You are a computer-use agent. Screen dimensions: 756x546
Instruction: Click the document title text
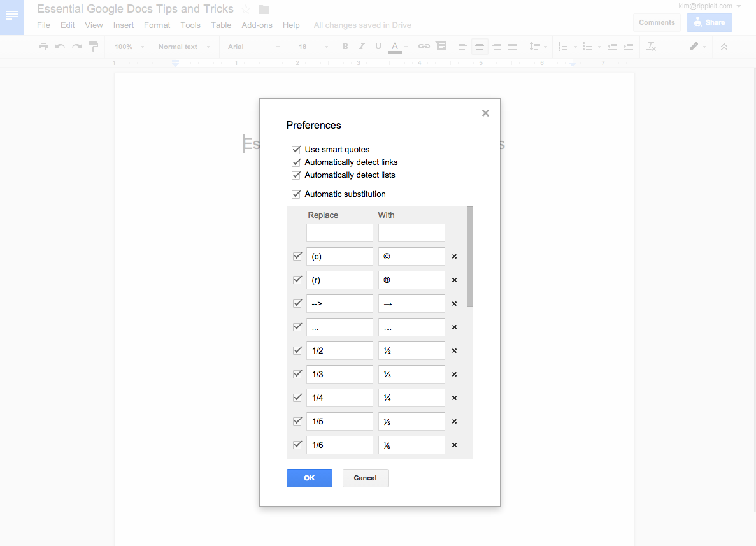[x=136, y=9]
